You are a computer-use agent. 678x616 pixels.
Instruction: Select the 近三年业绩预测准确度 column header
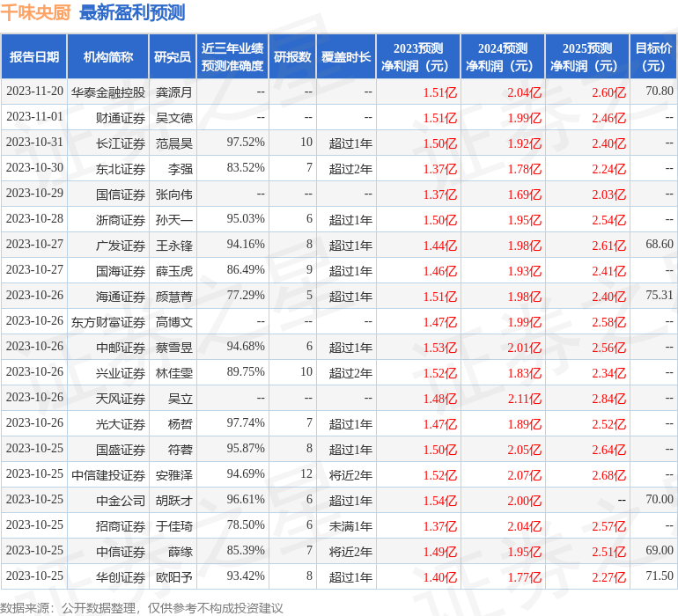[x=232, y=56]
